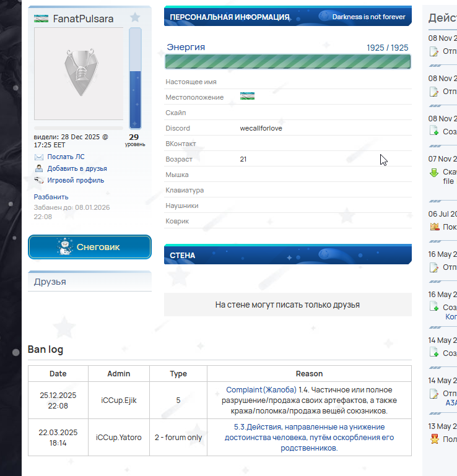Click the crown icon in the 06 Jul activity

click(x=435, y=227)
